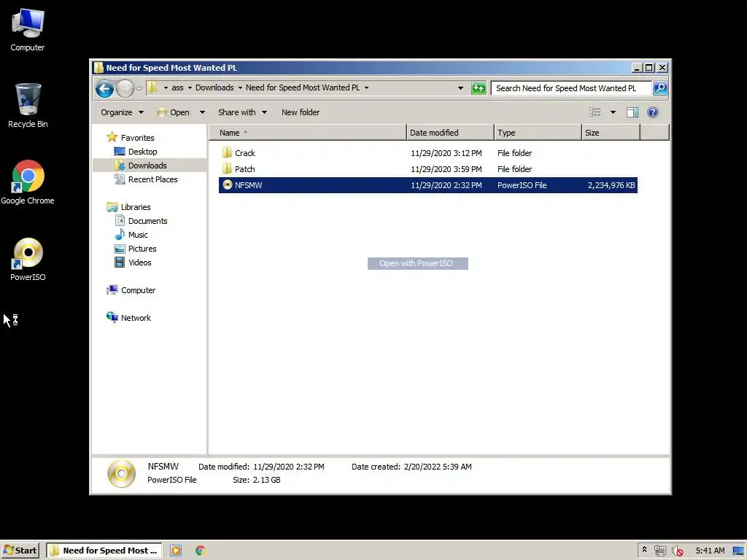Screen dimensions: 747x560
Task: Sort by the Name column header
Action: [x=308, y=133]
